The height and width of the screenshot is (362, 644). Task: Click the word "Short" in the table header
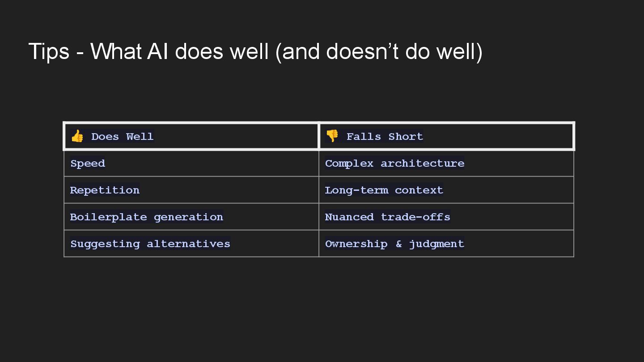click(x=406, y=136)
